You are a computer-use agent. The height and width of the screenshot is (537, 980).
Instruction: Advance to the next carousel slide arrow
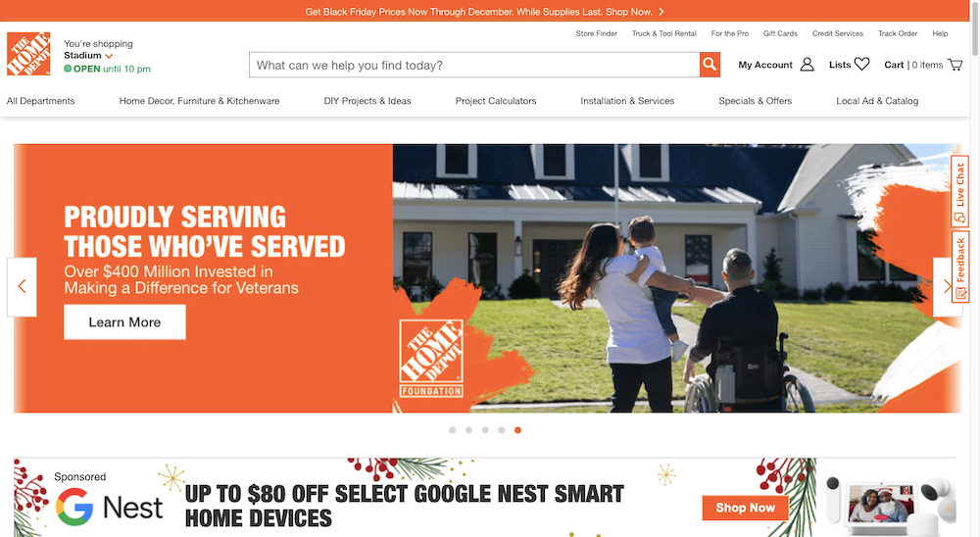point(947,286)
